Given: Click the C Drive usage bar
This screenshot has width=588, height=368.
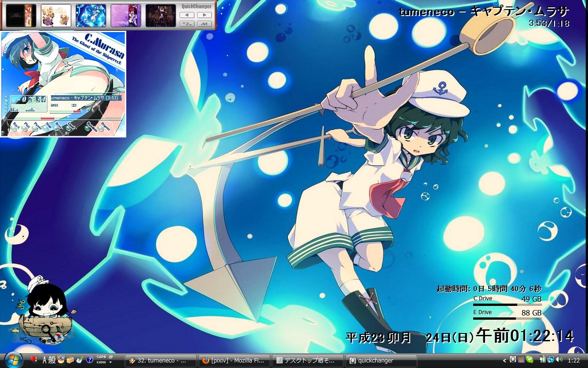Looking at the screenshot, I should click(x=508, y=305).
